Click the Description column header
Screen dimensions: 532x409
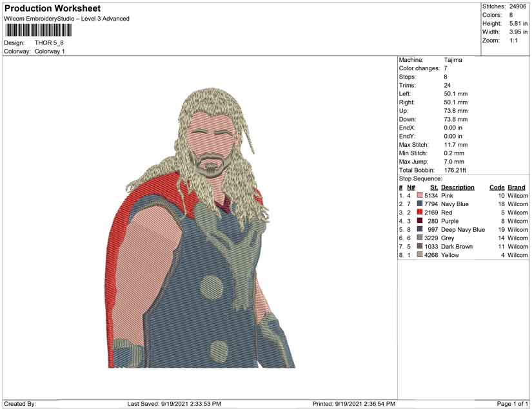coord(458,187)
